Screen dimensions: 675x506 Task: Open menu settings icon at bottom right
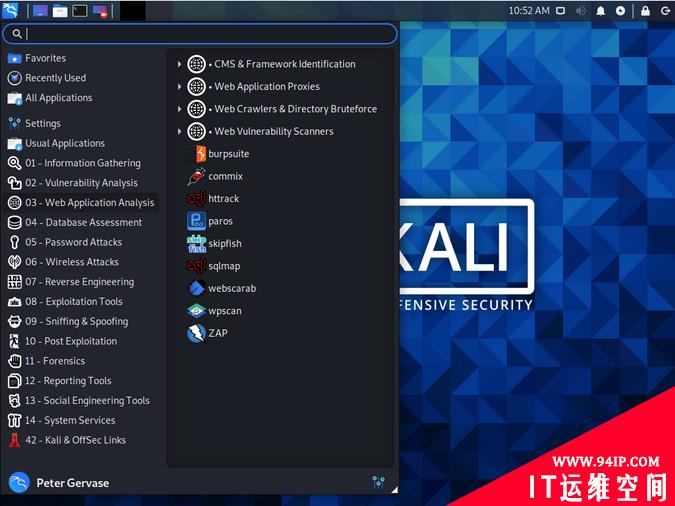[378, 482]
